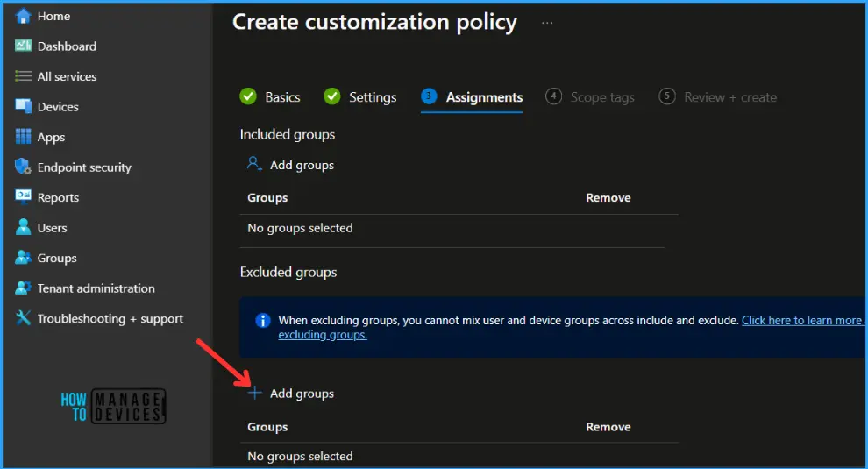Click the Apps grid icon
The image size is (868, 469).
pos(23,137)
